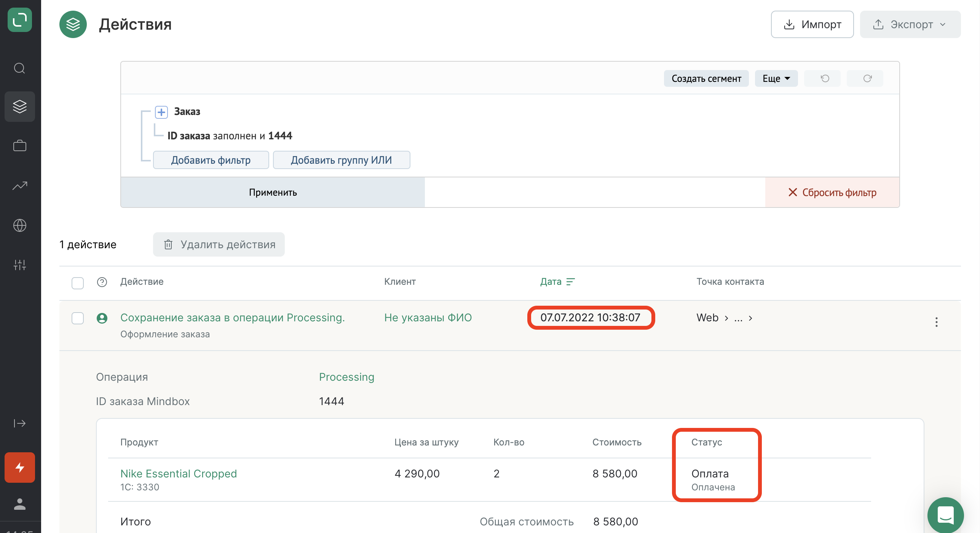Expand the contact point chevron after ellipsis
This screenshot has height=533, width=980.
[x=750, y=318]
